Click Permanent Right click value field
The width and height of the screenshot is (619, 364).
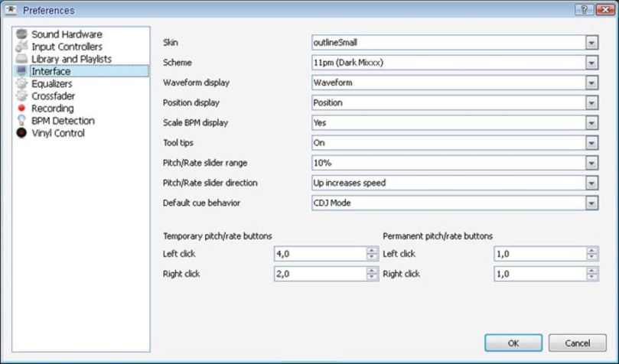(540, 274)
